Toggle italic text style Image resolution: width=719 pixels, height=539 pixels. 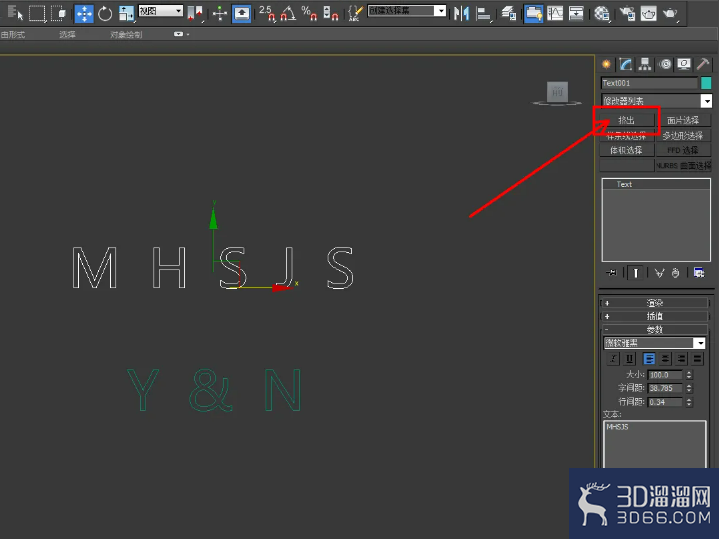[x=614, y=359]
